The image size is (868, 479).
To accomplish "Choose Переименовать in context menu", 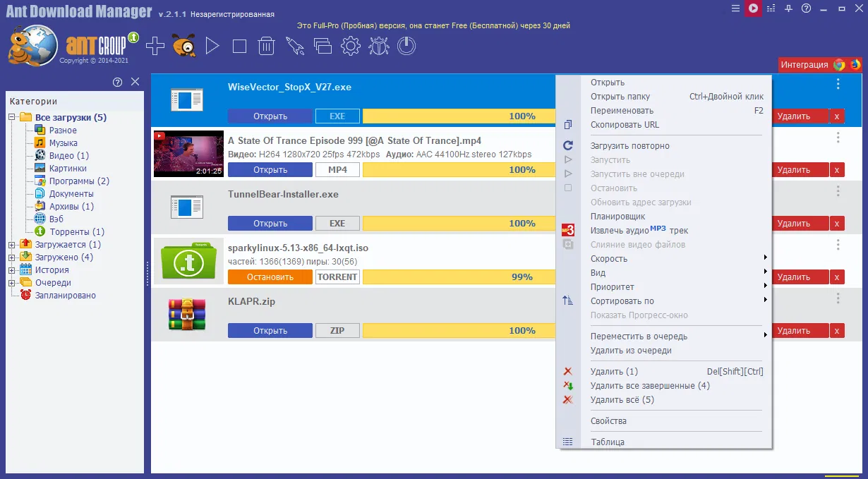I will [664, 111].
